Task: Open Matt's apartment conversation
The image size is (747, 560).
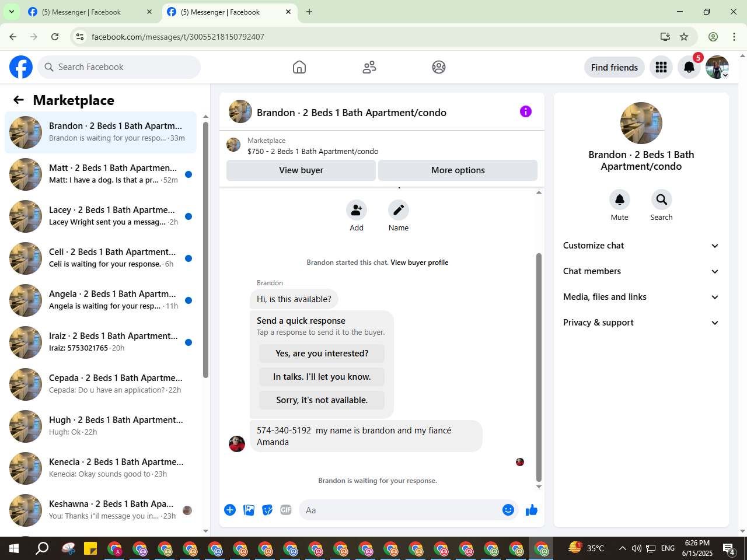Action: (x=101, y=174)
